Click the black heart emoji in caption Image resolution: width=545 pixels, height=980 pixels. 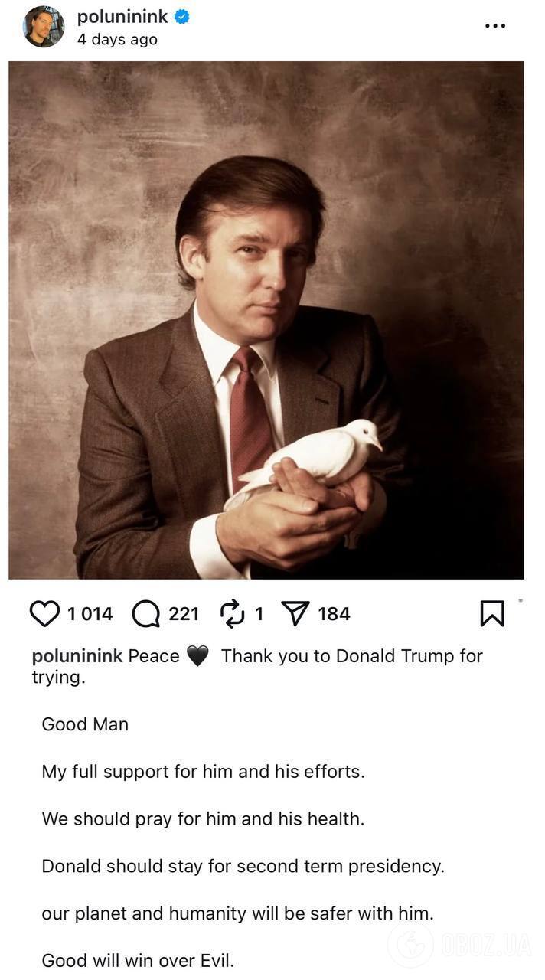197,657
